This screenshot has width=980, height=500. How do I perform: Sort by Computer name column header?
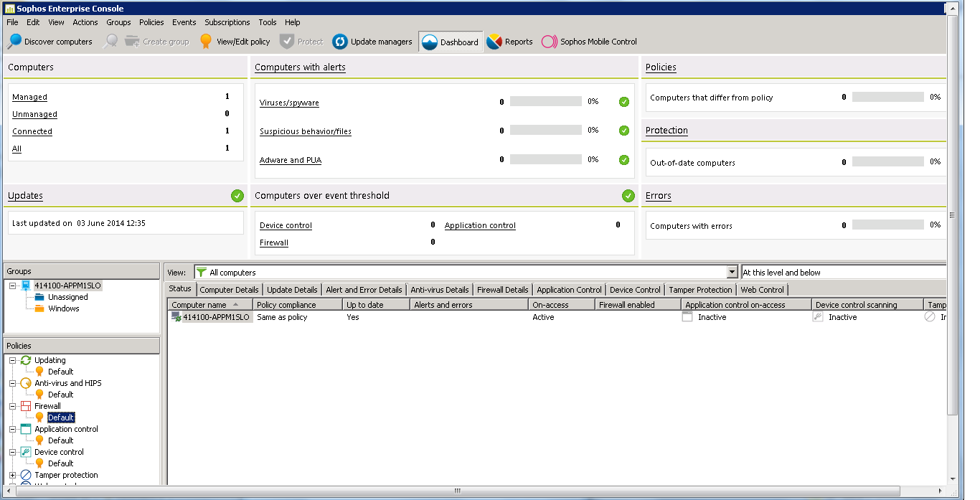(x=209, y=305)
